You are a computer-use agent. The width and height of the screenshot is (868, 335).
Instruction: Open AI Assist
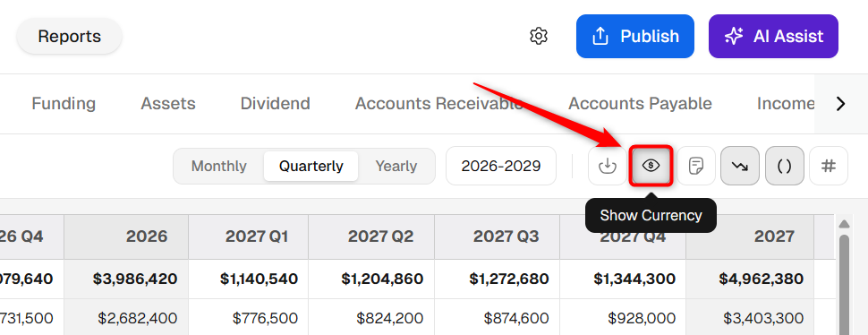(773, 37)
